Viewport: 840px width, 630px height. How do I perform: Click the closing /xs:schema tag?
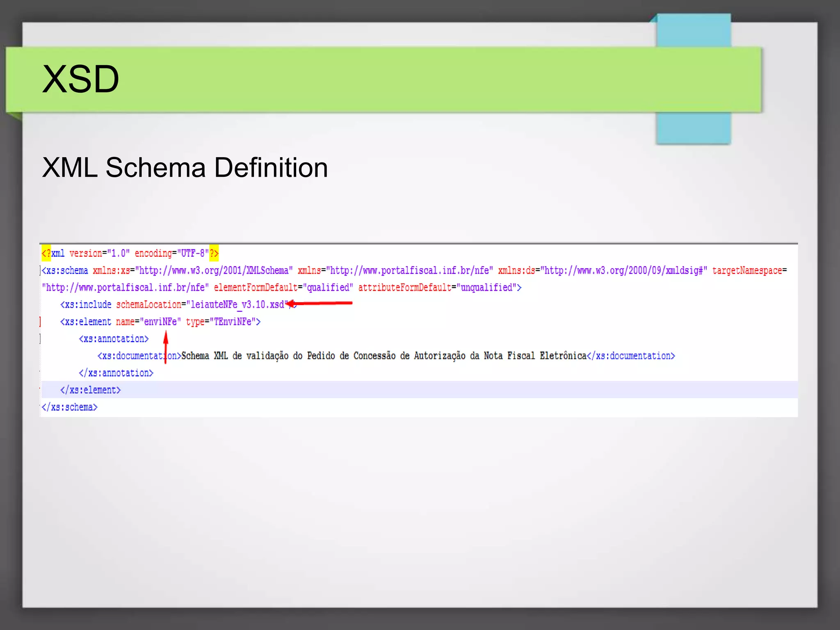[x=69, y=407]
